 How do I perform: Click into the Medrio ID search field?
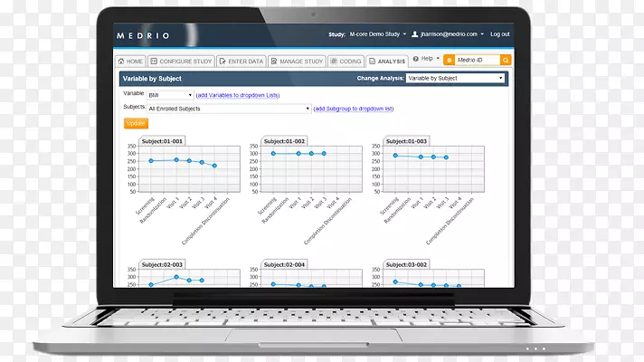tap(478, 60)
